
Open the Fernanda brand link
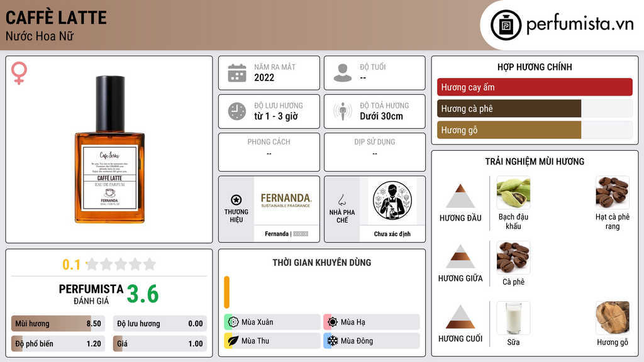click(x=286, y=234)
